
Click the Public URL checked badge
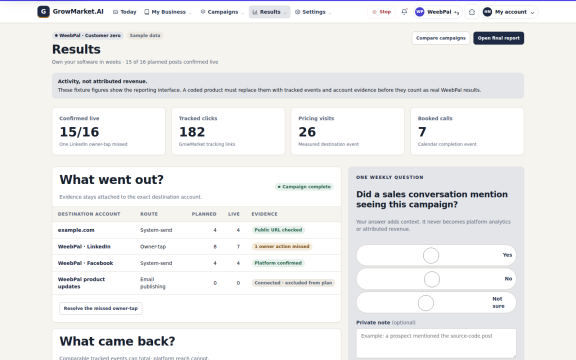(x=278, y=230)
